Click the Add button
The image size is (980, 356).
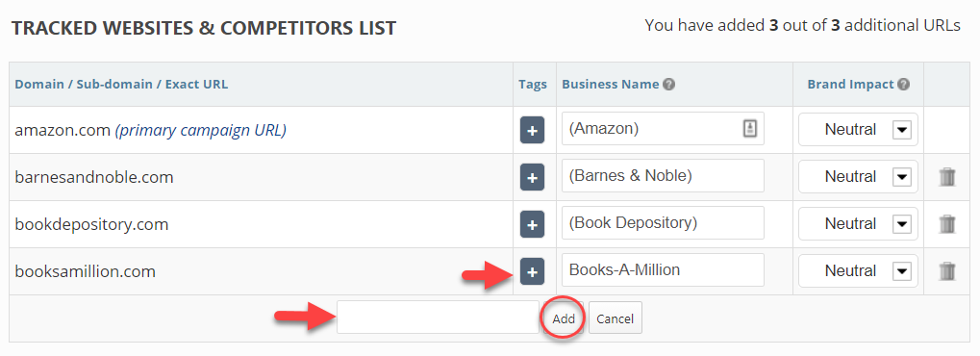[564, 318]
